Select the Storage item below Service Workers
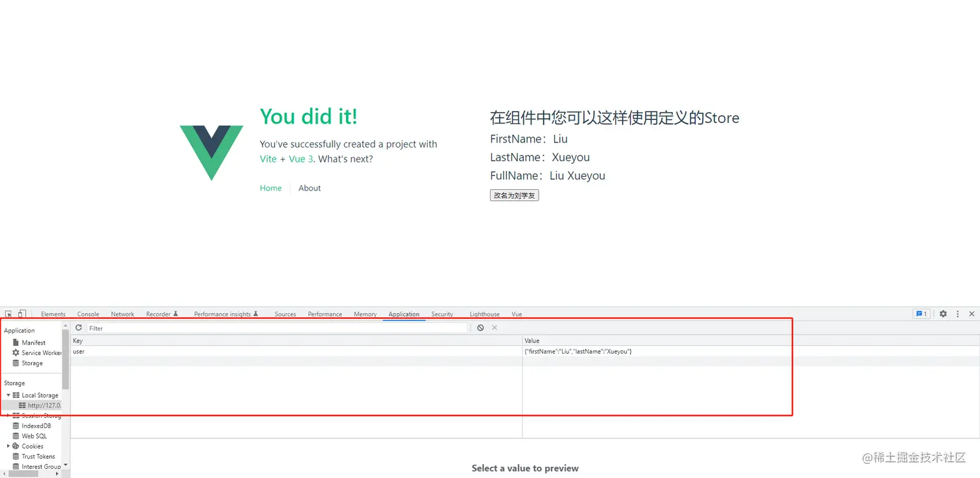This screenshot has width=980, height=478. coord(32,363)
